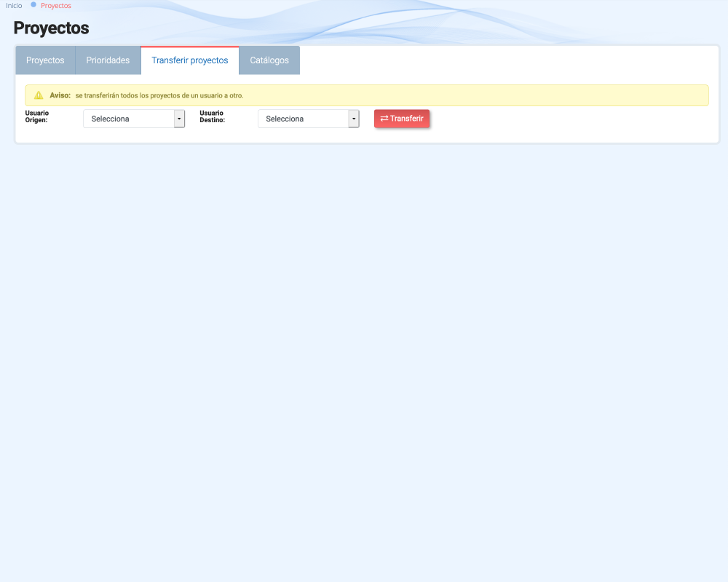Click the swap arrows icon on Transferir
The width and height of the screenshot is (728, 582).
384,119
